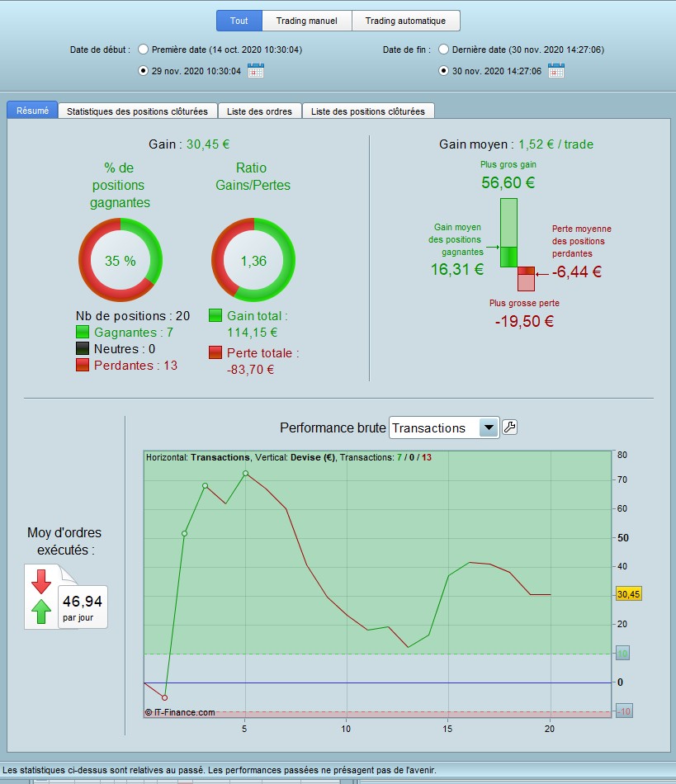Click the chart peak point at transaction 5
676x784 pixels.
point(245,473)
